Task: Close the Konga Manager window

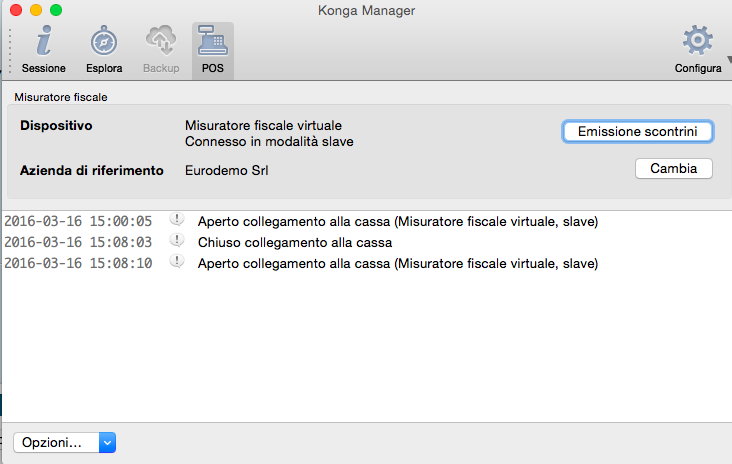Action: tap(15, 10)
